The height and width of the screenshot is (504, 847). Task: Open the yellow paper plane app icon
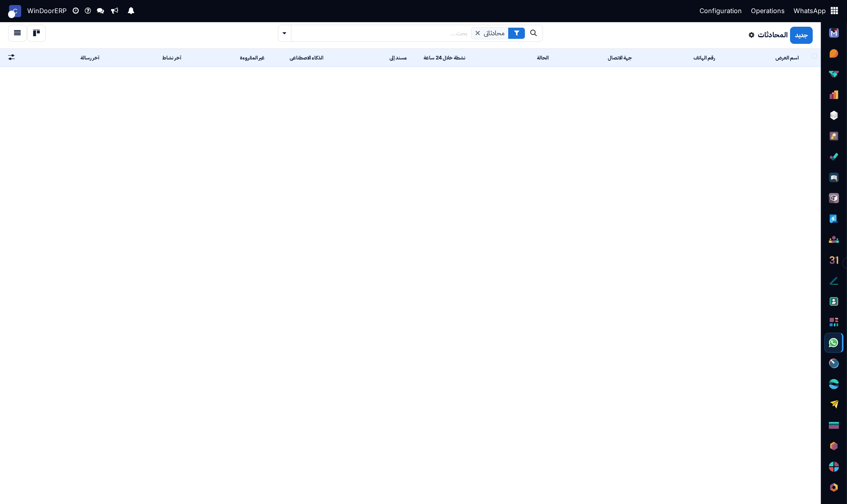(x=834, y=404)
